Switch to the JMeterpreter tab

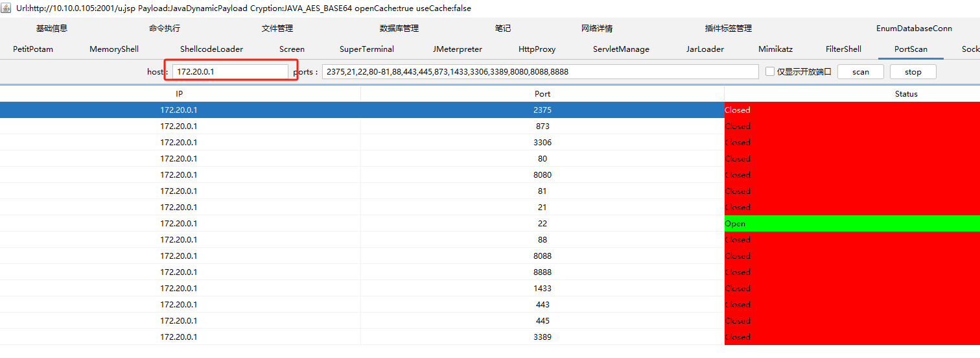[458, 49]
